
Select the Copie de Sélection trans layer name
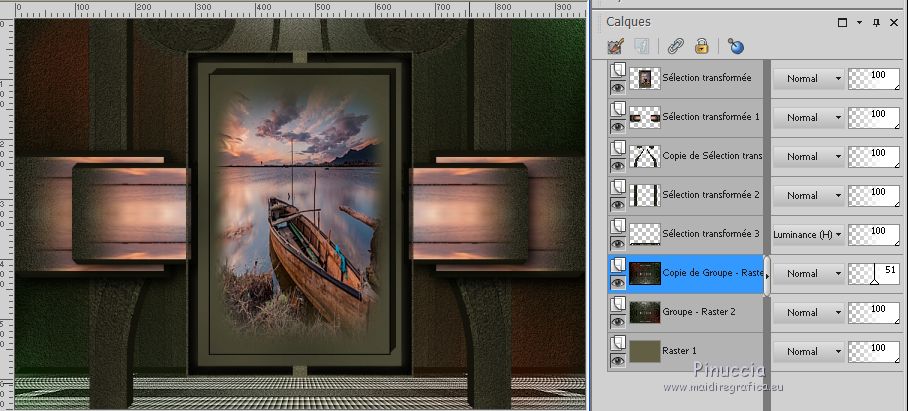click(712, 156)
